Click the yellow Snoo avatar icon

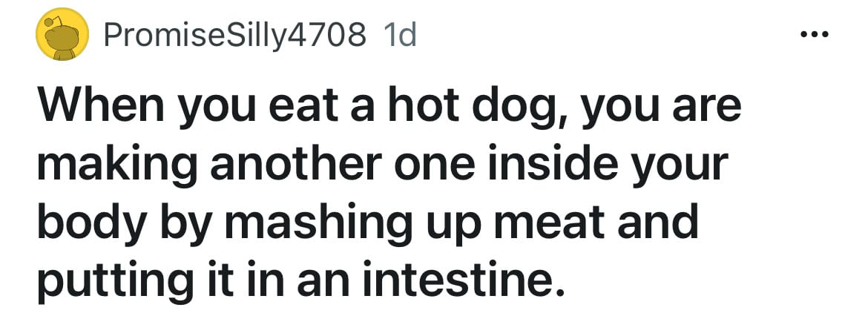(62, 34)
